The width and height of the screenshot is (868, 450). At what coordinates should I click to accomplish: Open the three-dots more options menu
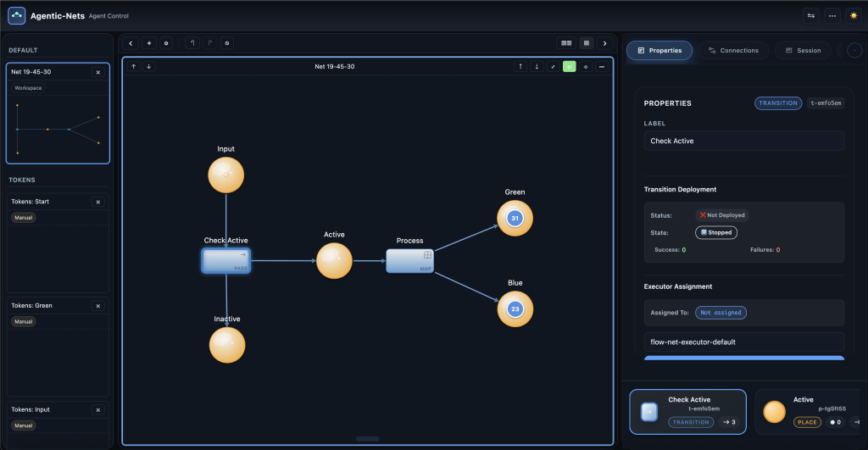(x=832, y=15)
